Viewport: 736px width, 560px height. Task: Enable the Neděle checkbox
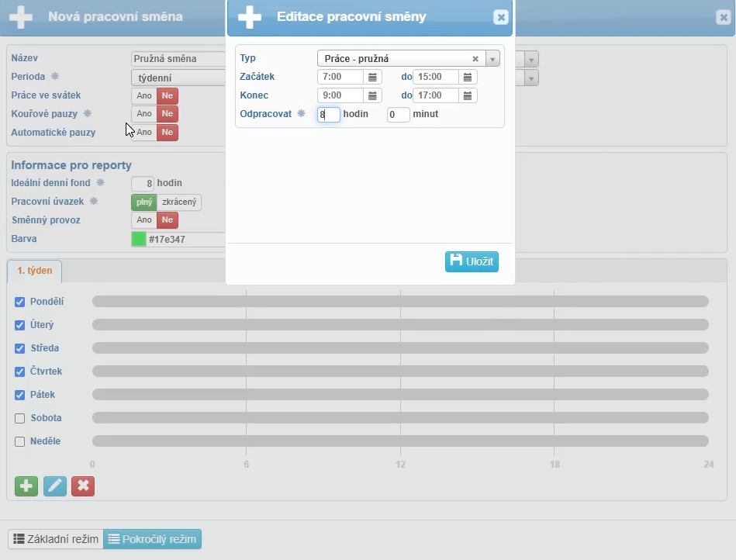click(x=20, y=441)
